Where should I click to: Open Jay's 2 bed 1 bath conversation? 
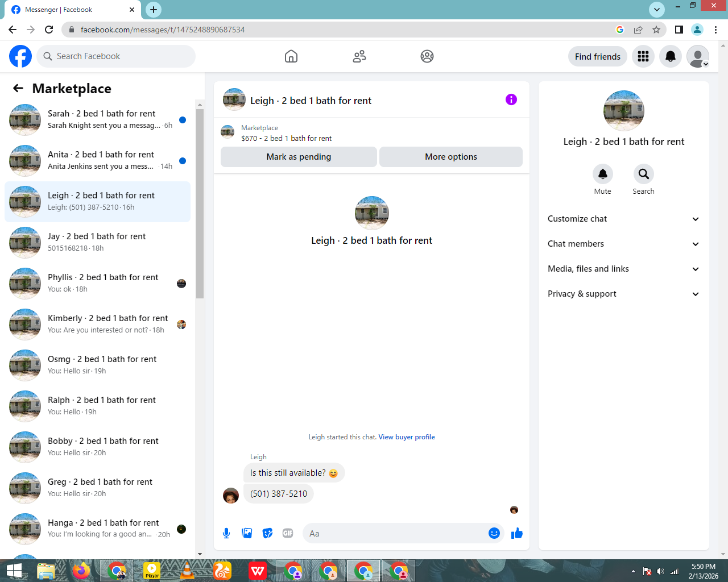pyautogui.click(x=97, y=243)
